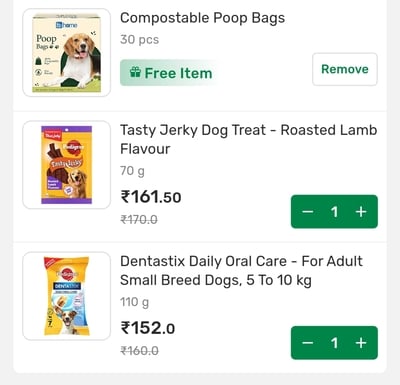400x385 pixels.
Task: Increase Tasty Jerky Dog Treat quantity with plus
Action: pyautogui.click(x=361, y=212)
